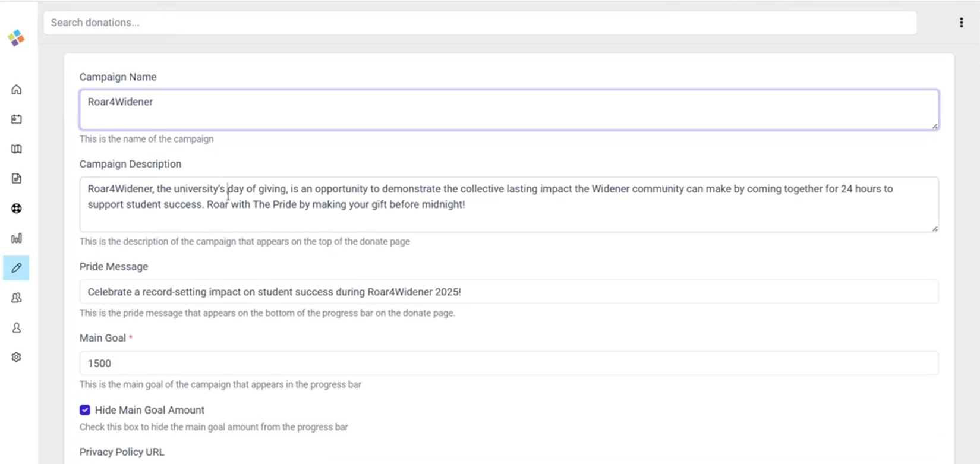
Task: Click 'Check this box to hide' helper text
Action: click(214, 427)
